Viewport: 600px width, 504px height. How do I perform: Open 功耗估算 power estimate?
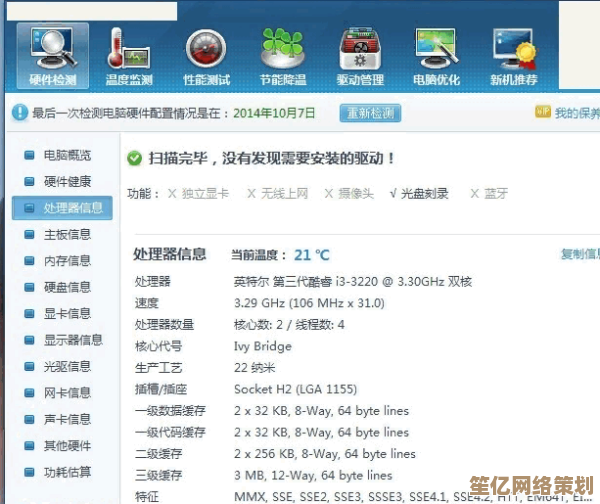(67, 471)
